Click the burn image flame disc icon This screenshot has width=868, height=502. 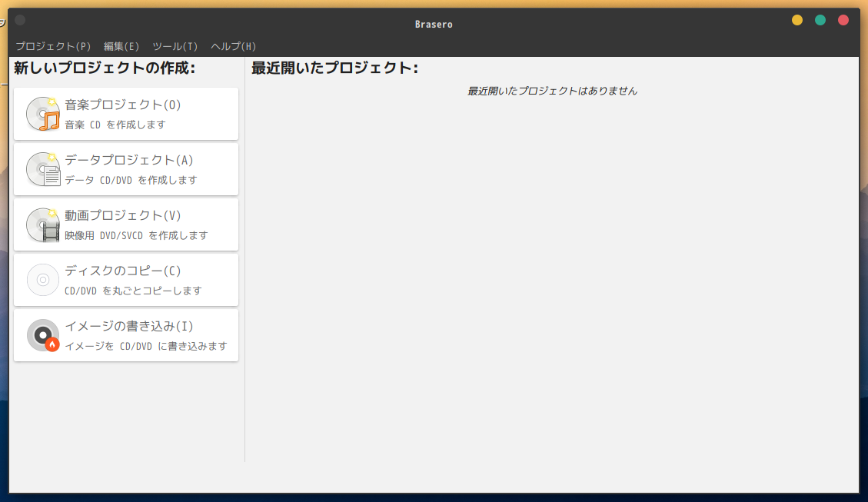pos(42,335)
